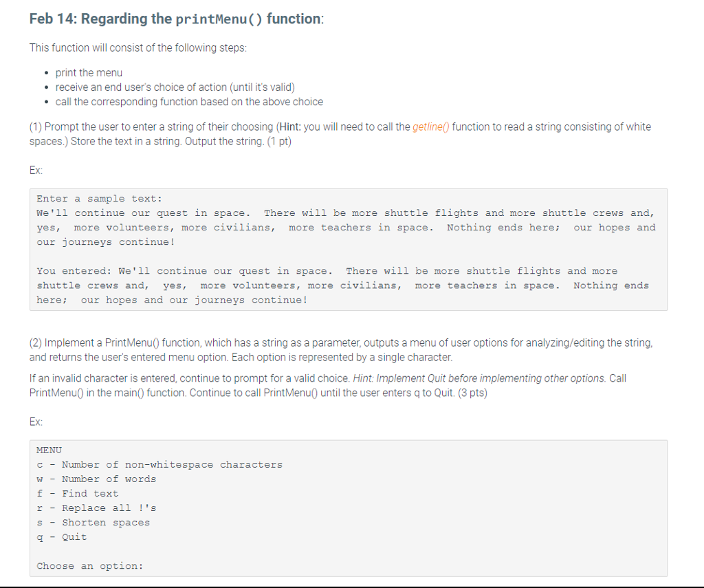Select the 'You entered:' output line

tap(327, 270)
